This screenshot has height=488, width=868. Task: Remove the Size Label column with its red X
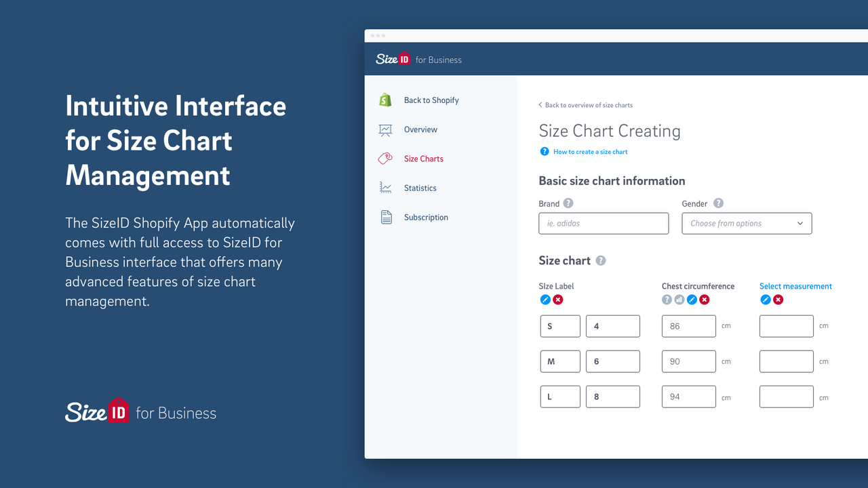(557, 300)
